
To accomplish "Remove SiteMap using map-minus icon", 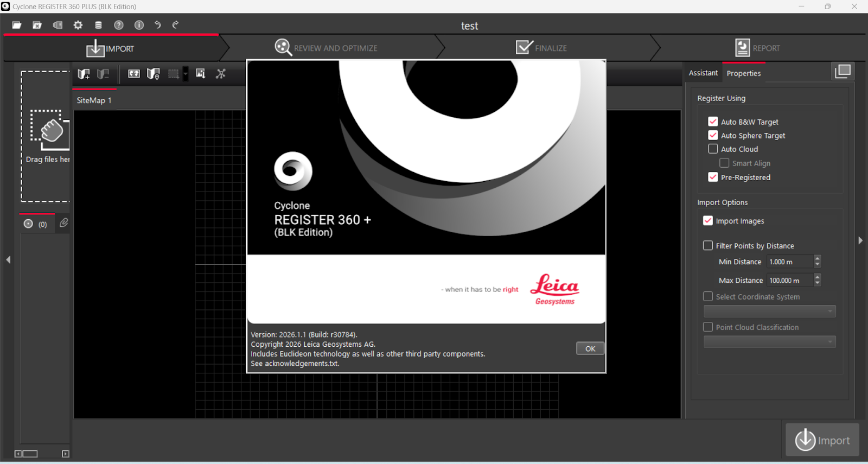I will [x=103, y=74].
